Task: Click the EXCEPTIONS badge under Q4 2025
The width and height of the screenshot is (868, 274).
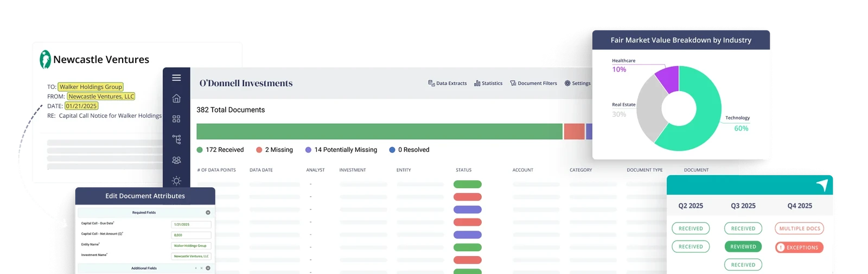Action: pos(800,247)
